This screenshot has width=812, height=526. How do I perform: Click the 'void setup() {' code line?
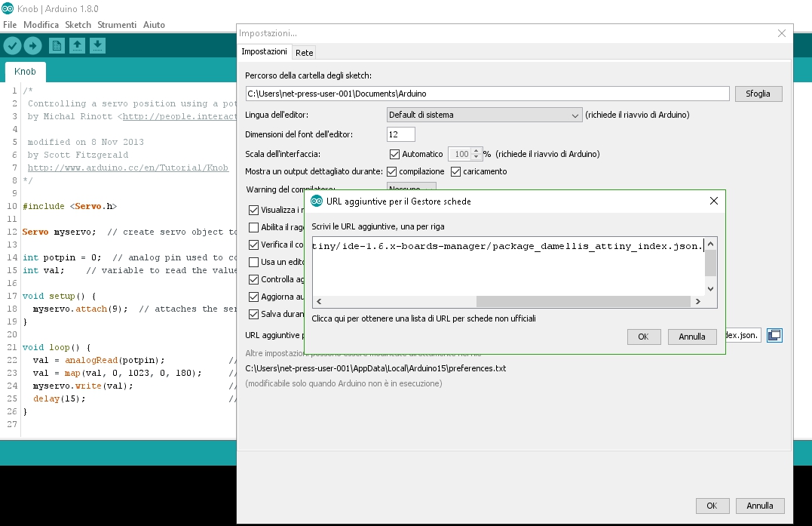pos(59,296)
